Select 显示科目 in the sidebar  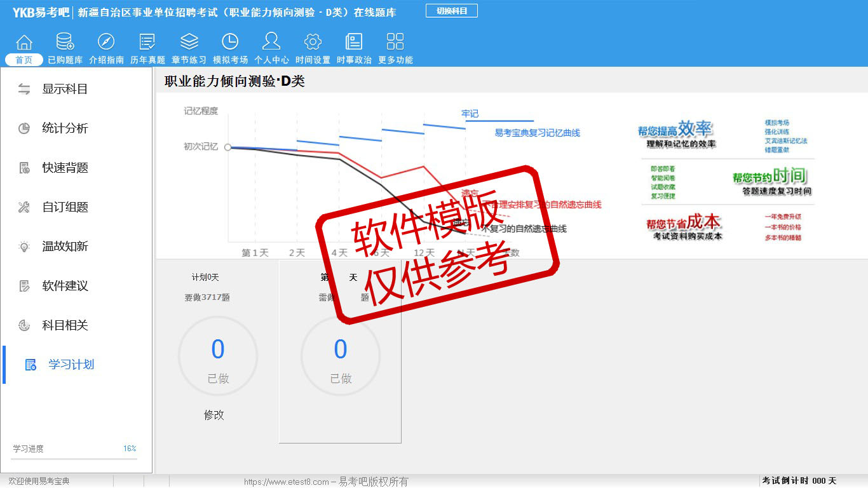(65, 89)
